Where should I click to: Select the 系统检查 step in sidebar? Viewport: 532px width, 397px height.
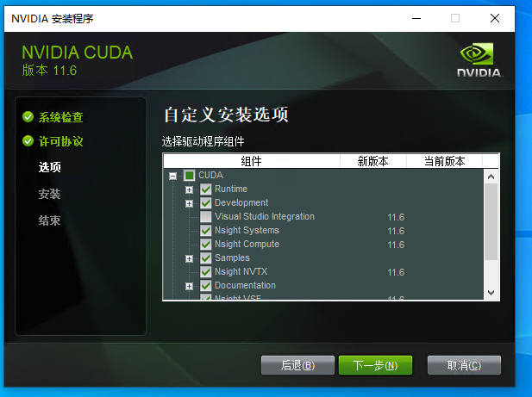pos(60,117)
